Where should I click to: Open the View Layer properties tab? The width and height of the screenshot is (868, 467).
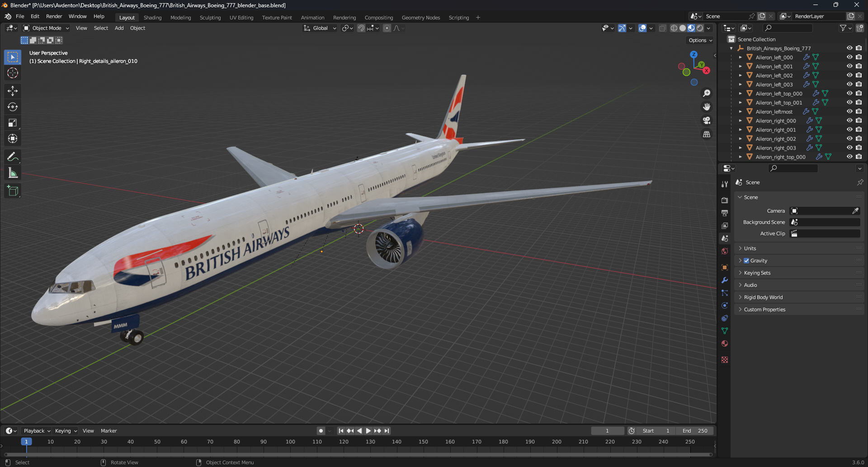pyautogui.click(x=725, y=225)
